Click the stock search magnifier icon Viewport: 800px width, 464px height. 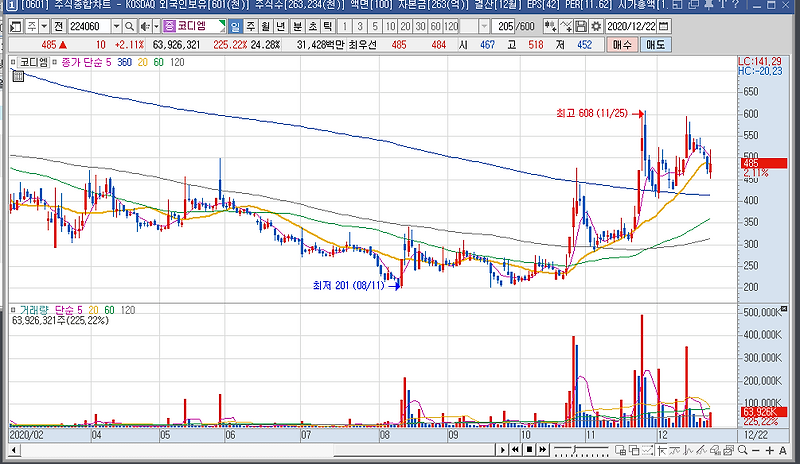click(130, 26)
